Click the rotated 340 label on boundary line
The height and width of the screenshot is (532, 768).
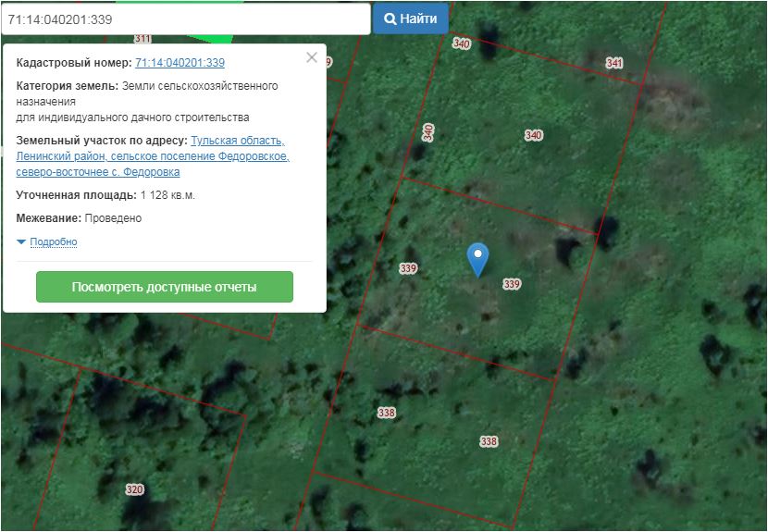[428, 132]
